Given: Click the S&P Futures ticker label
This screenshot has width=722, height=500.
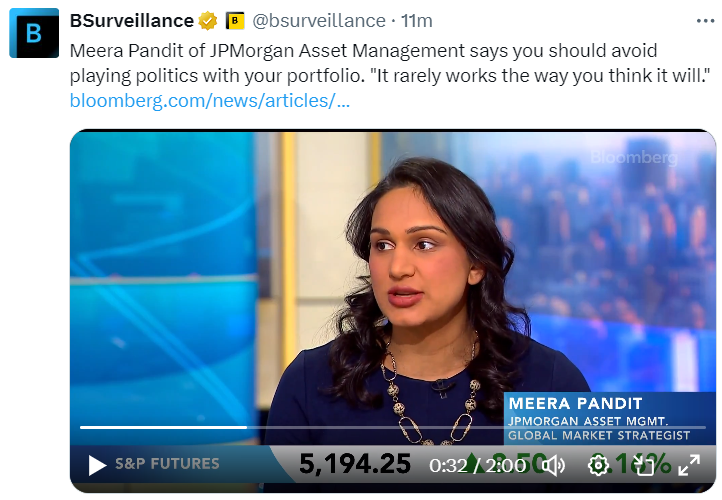Looking at the screenshot, I should pyautogui.click(x=167, y=464).
